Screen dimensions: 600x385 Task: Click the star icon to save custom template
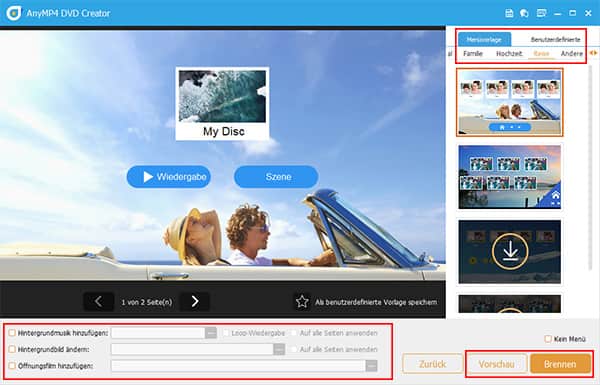[302, 302]
